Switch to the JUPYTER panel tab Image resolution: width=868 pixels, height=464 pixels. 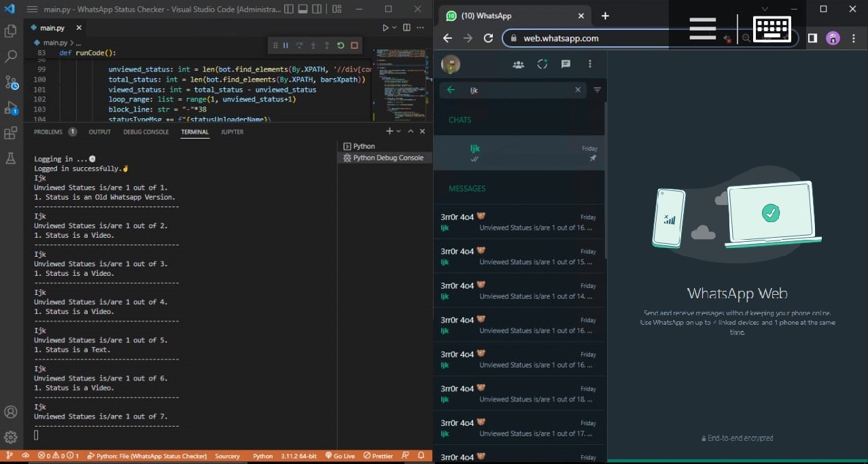232,132
